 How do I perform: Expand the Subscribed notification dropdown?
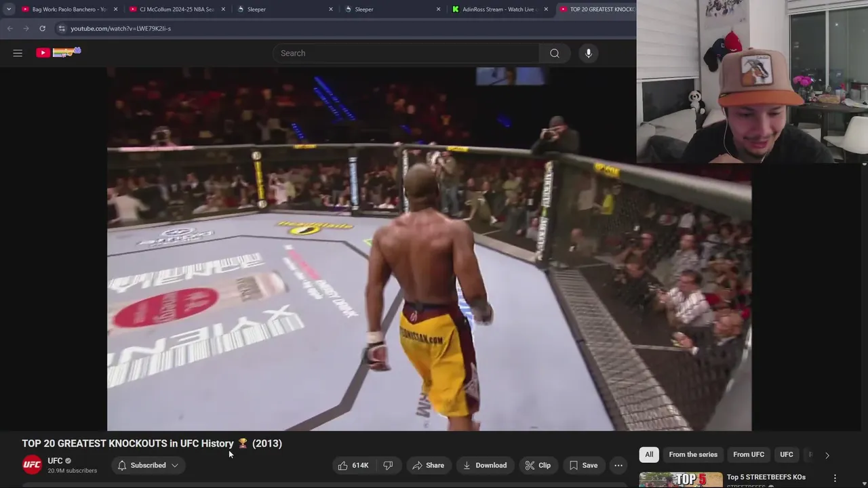tap(148, 465)
